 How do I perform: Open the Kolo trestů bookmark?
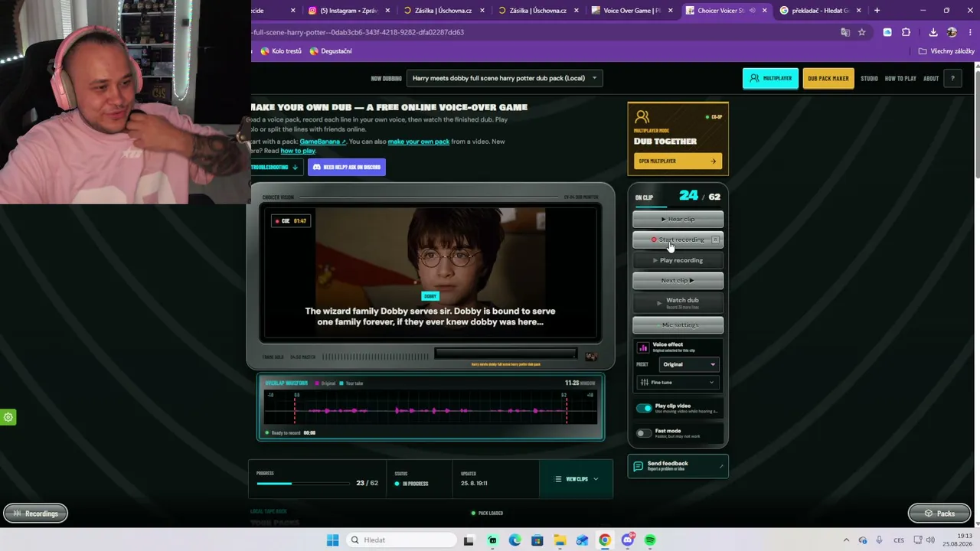pyautogui.click(x=281, y=51)
